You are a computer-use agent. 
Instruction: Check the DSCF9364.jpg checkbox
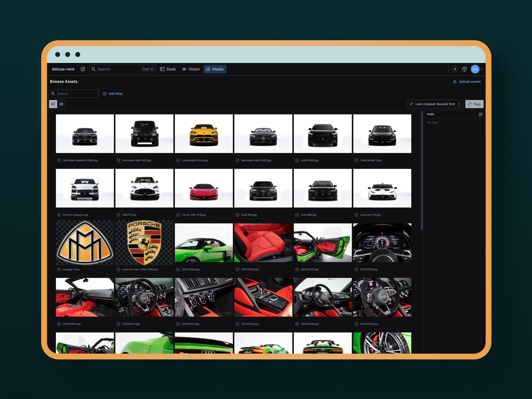[178, 269]
